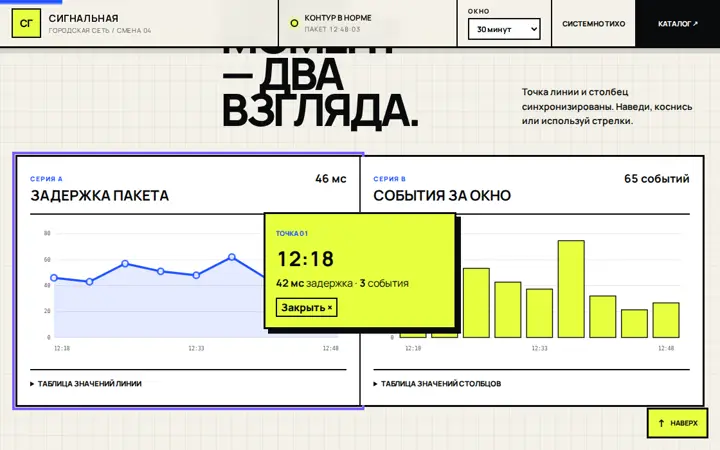Click the ЗАДЕРЖКА ПАКЕТА heading

tap(100, 196)
